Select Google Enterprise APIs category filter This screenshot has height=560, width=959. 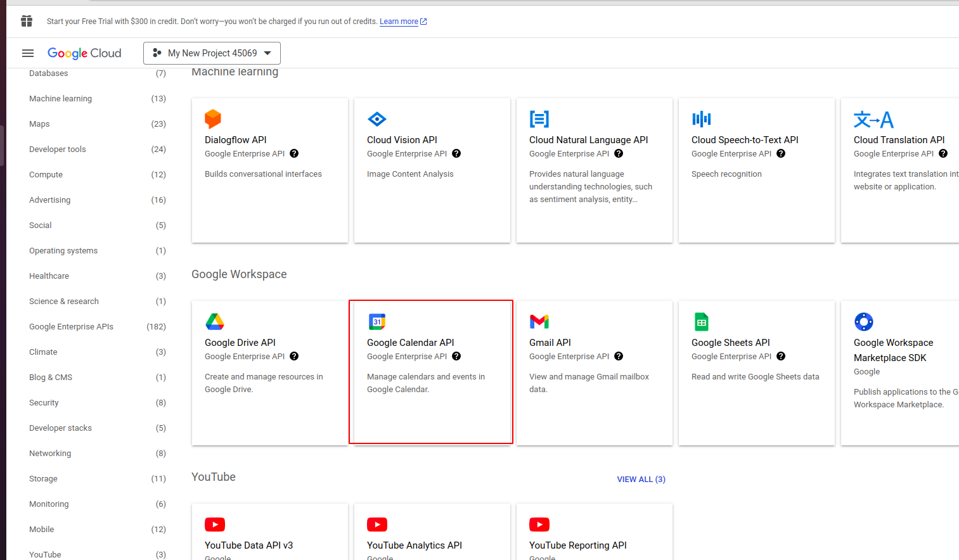[71, 327]
